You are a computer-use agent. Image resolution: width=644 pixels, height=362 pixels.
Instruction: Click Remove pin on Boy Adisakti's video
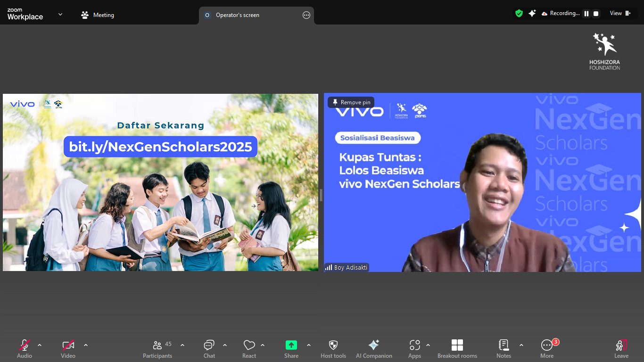[351, 102]
